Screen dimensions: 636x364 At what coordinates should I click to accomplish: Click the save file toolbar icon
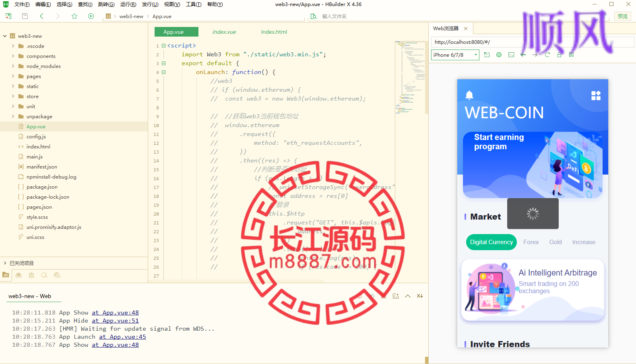pos(25,16)
